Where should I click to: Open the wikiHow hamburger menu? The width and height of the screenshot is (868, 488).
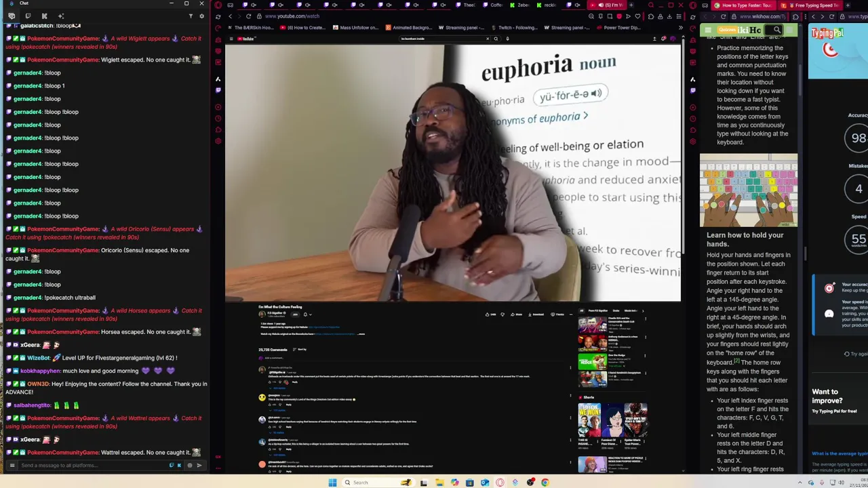(707, 30)
